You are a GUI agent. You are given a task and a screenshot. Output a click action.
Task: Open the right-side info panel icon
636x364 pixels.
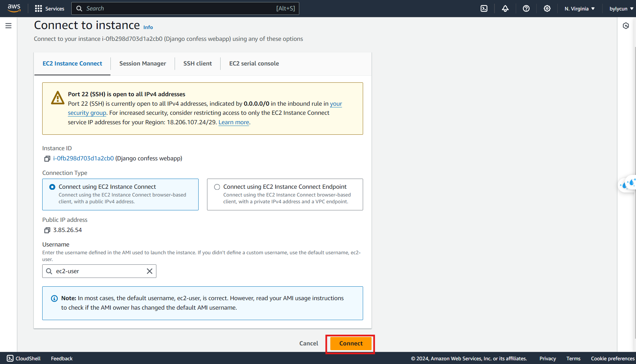[x=626, y=26]
